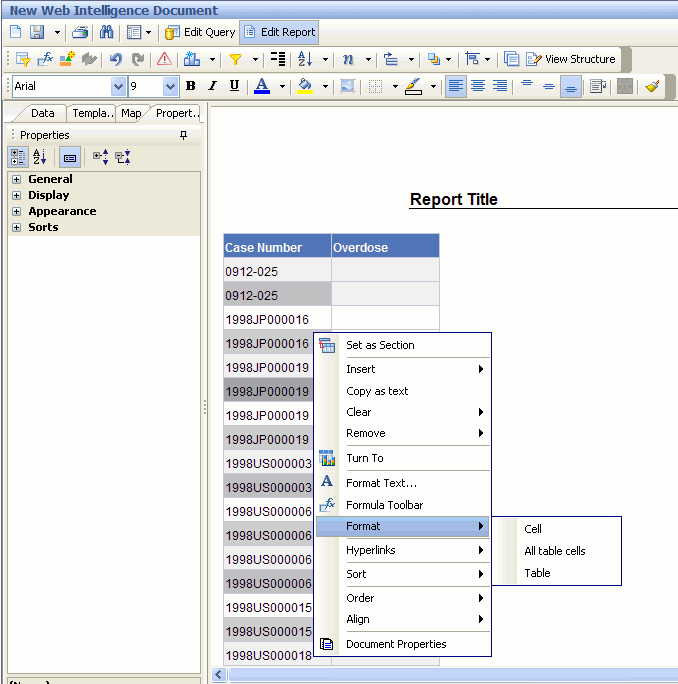Click the sum calculation icon
678x684 pixels.
tap(348, 59)
